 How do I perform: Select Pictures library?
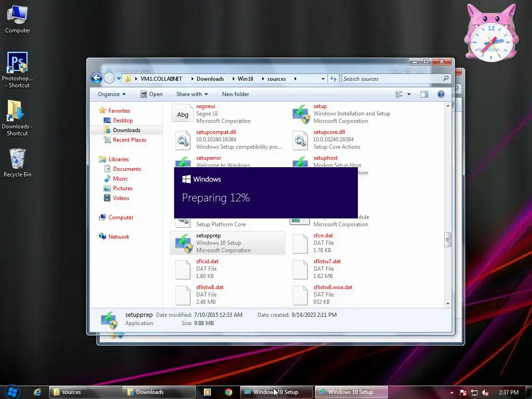pos(118,188)
